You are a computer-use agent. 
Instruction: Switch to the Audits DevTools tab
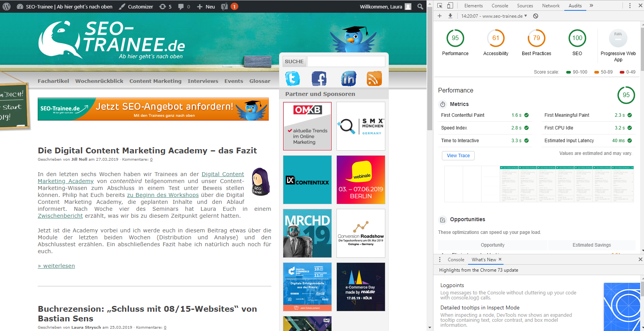click(x=575, y=6)
